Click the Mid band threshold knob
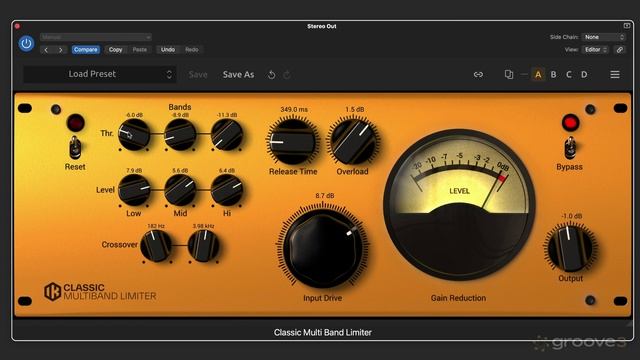The image size is (640, 360). (x=180, y=134)
